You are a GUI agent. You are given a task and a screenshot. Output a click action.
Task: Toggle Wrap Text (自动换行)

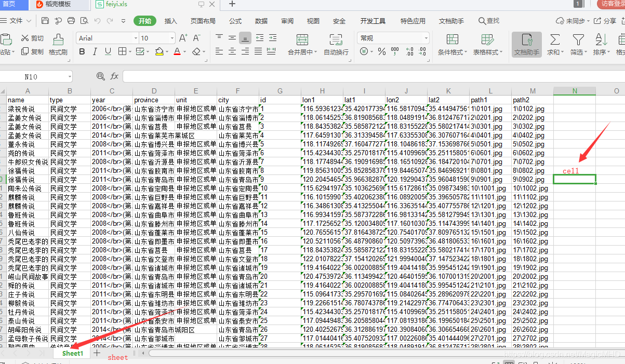(336, 45)
